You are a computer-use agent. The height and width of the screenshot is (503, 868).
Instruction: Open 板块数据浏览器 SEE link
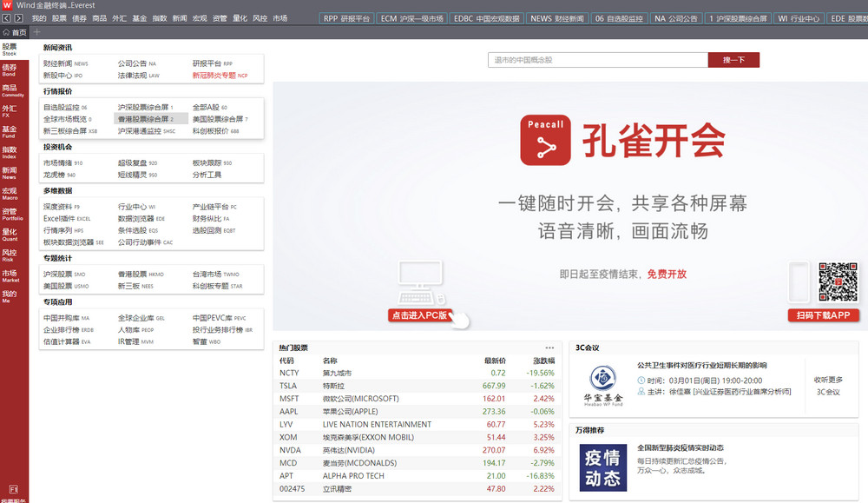[74, 242]
